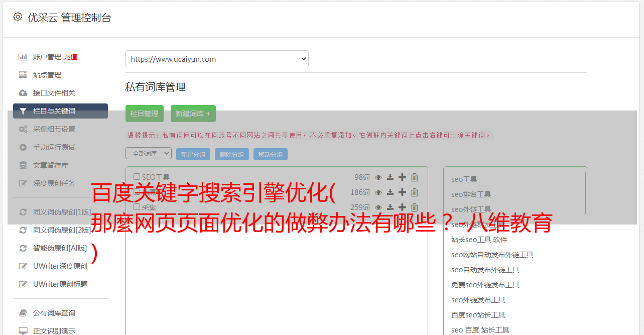
Task: Open 文章暂存库 in the sidebar
Action: click(51, 165)
